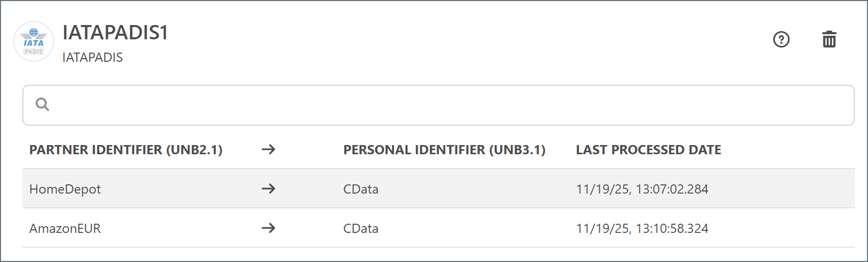Click CData in the HomeDepot row
The image size is (868, 262).
point(361,189)
